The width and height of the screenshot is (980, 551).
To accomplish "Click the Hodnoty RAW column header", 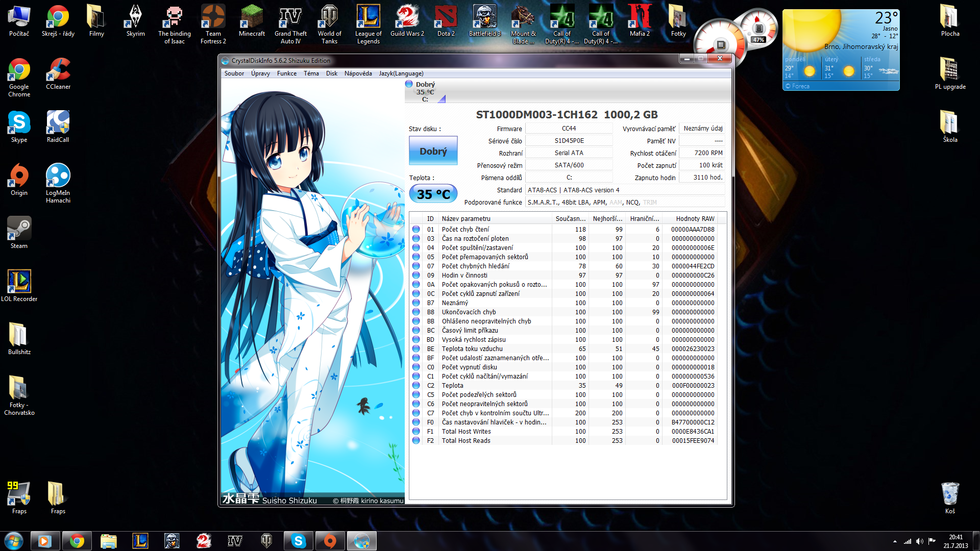I will pos(690,219).
